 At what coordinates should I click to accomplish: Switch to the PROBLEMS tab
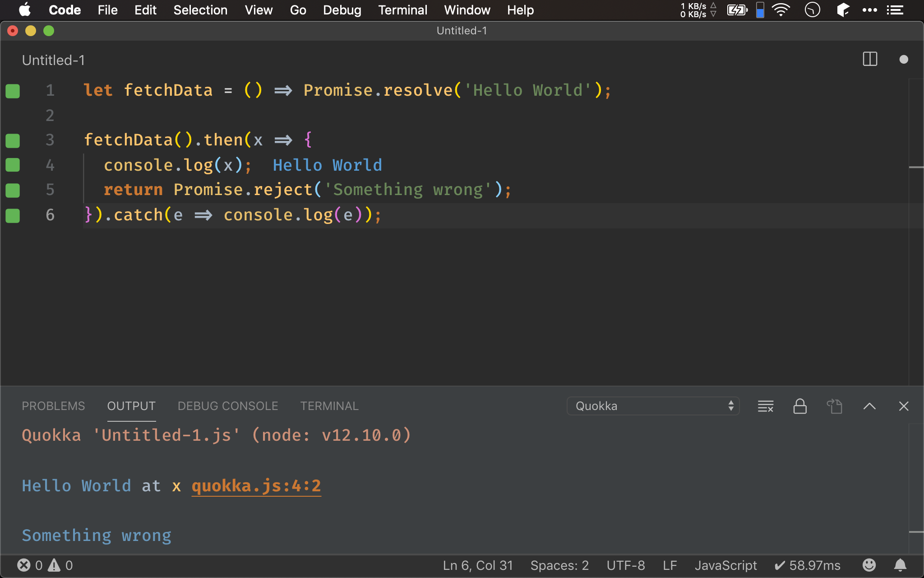click(53, 406)
